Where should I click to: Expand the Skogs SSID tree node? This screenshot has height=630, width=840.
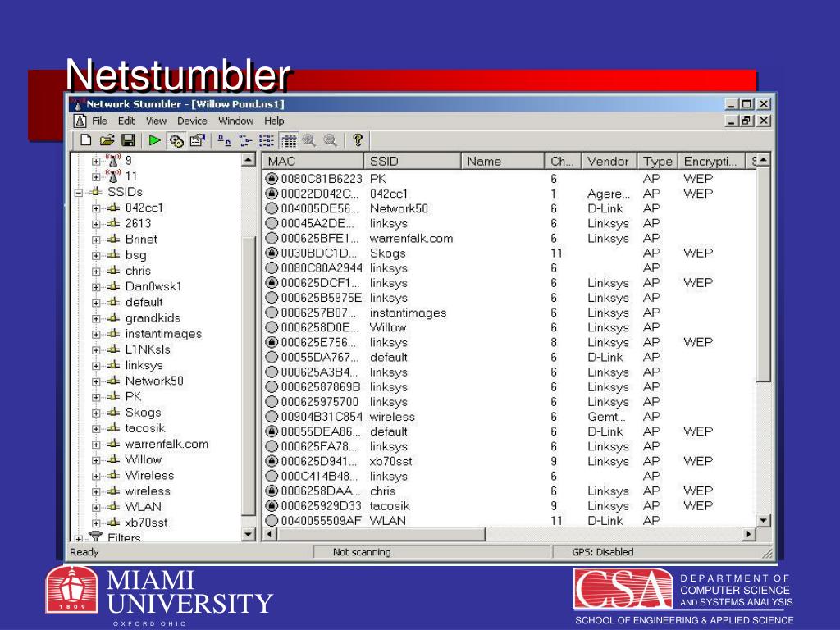coord(96,413)
